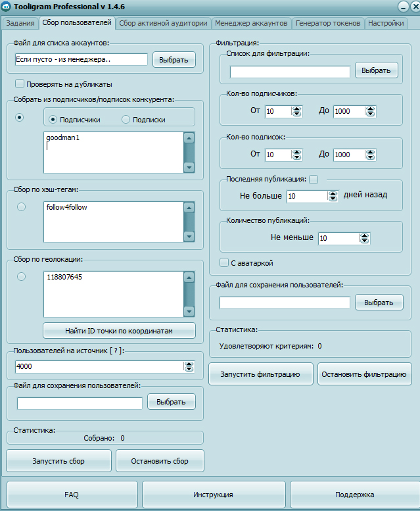Viewport: 420px width, 511px height.
Task: Choose the Подписки radio option
Action: pos(126,120)
